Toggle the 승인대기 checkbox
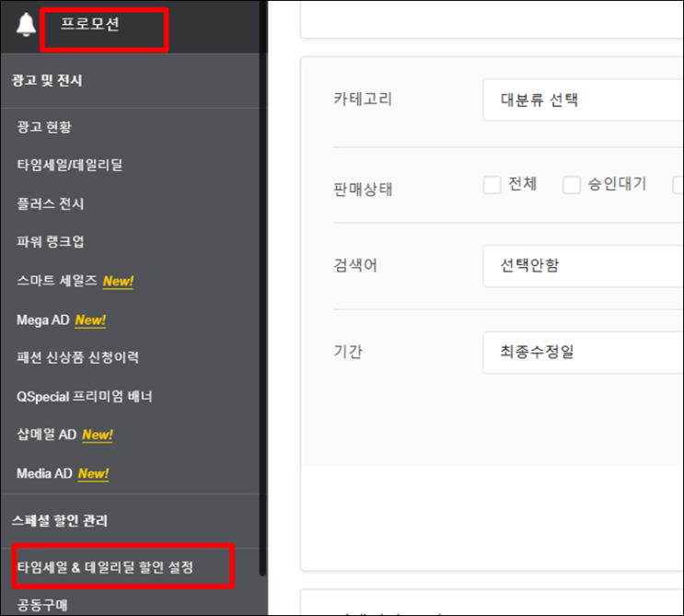684x616 pixels. pyautogui.click(x=572, y=184)
